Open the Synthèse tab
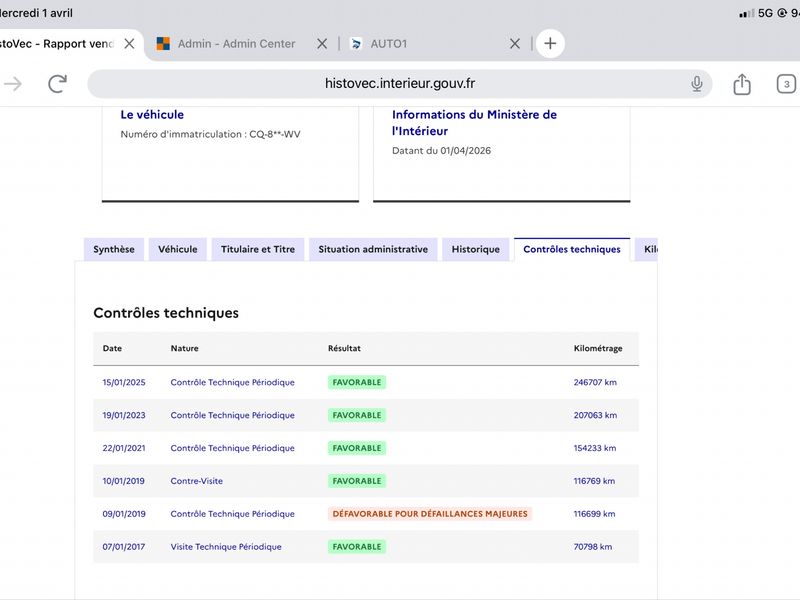800x600 pixels. (x=114, y=249)
